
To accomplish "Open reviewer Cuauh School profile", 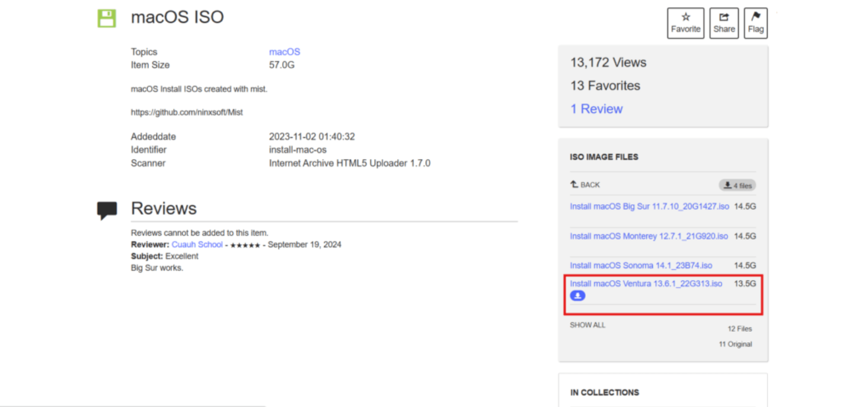I will (x=197, y=244).
